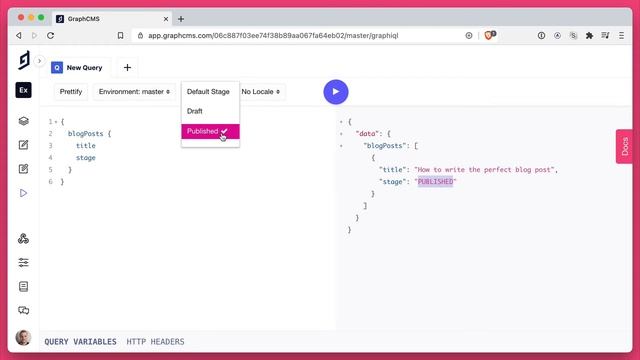Choose Default Stage in the stage menu
The width and height of the screenshot is (640, 360).
[210, 92]
